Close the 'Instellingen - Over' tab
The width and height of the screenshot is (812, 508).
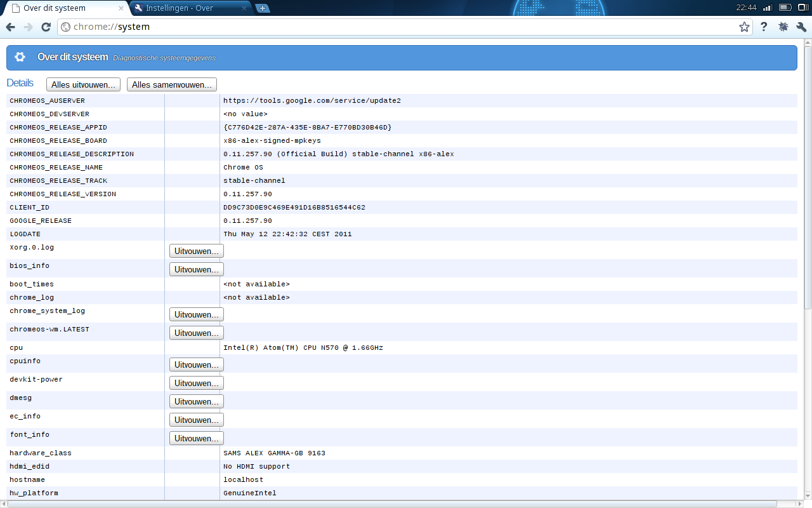point(244,8)
